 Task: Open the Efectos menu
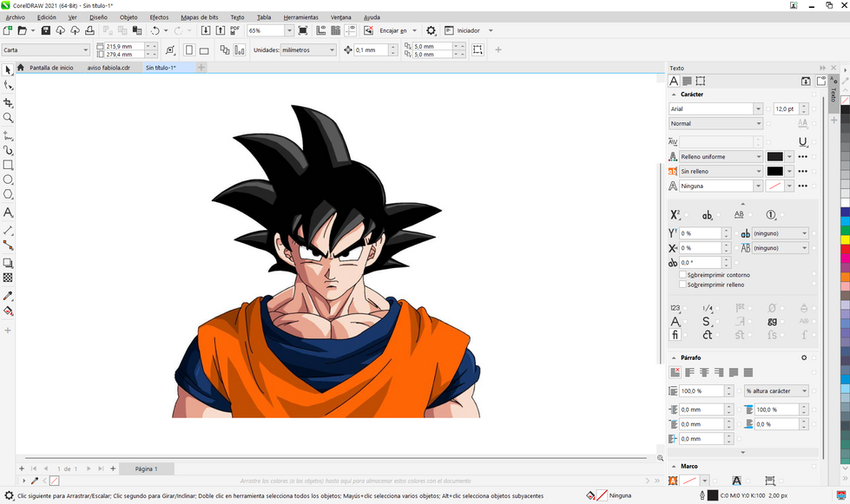(159, 17)
